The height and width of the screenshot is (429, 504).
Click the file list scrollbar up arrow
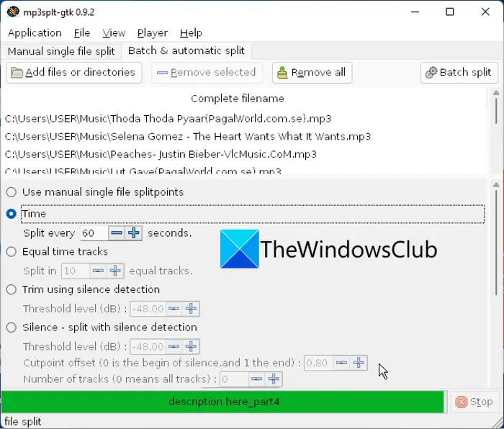496,93
